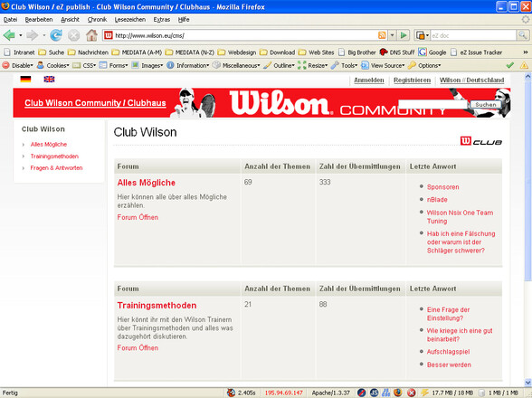Click the eZ doc search field
Viewport: 532px width, 398px height.
click(x=473, y=35)
